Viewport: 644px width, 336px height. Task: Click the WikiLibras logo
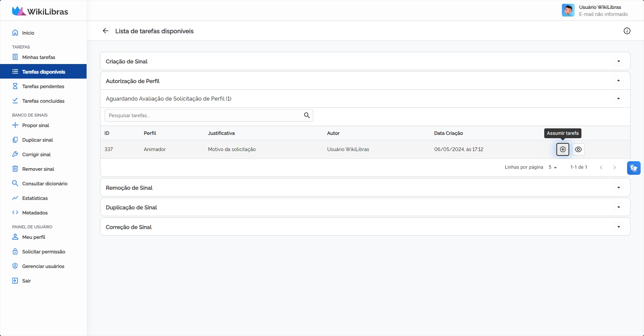40,11
